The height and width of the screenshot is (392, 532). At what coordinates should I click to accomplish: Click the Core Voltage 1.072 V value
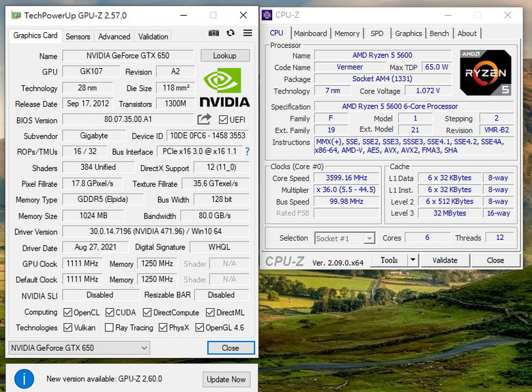428,91
